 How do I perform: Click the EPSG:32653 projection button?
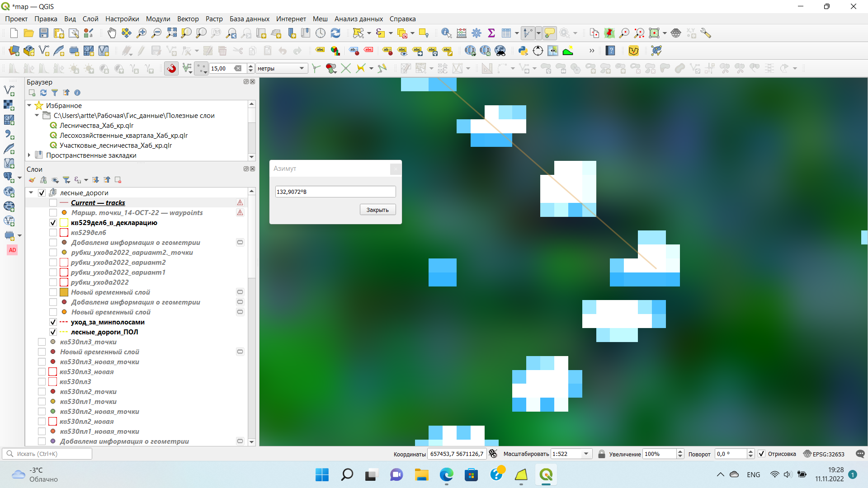point(824,454)
